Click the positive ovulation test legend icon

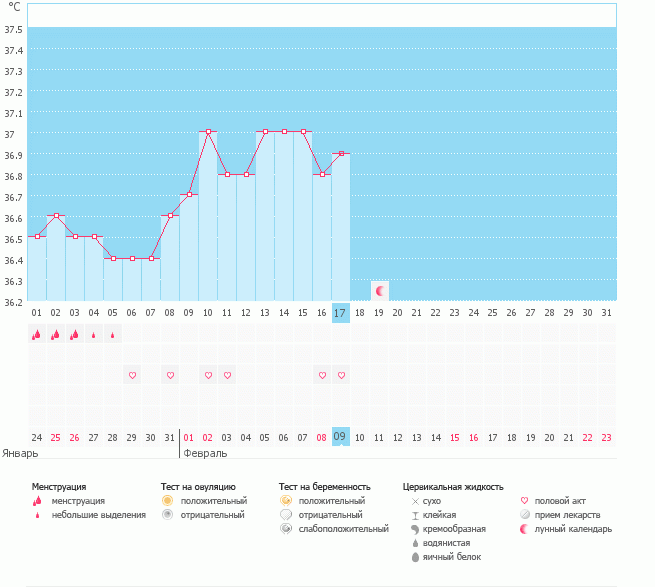pos(168,500)
